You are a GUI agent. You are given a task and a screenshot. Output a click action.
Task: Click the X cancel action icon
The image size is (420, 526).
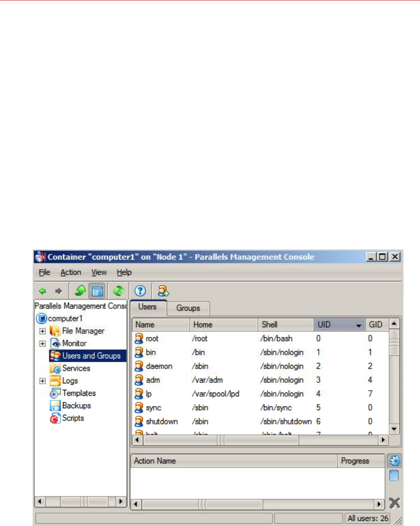395,503
